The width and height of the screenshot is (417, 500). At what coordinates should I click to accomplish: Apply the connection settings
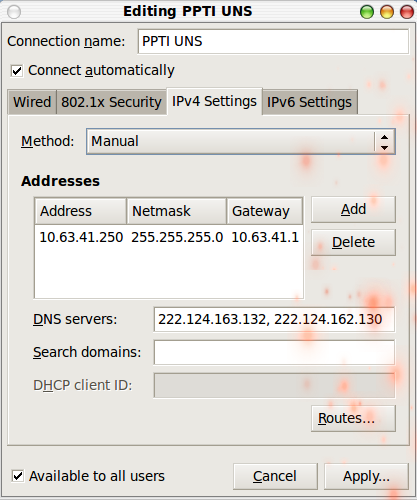[x=366, y=476]
